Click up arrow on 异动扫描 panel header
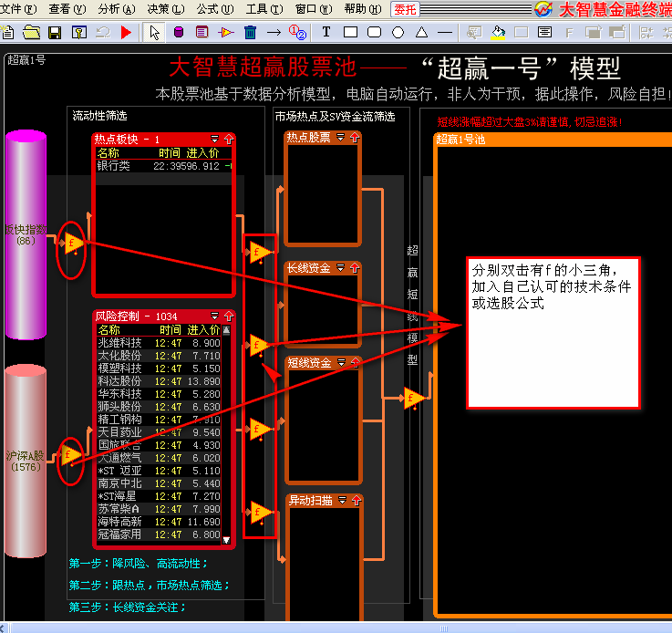Image resolution: width=672 pixels, height=633 pixels. 357,500
